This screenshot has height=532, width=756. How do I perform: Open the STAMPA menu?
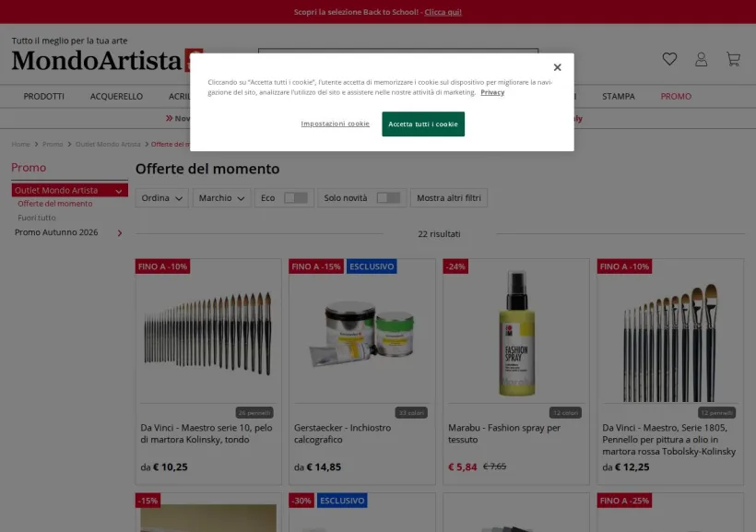tap(618, 97)
